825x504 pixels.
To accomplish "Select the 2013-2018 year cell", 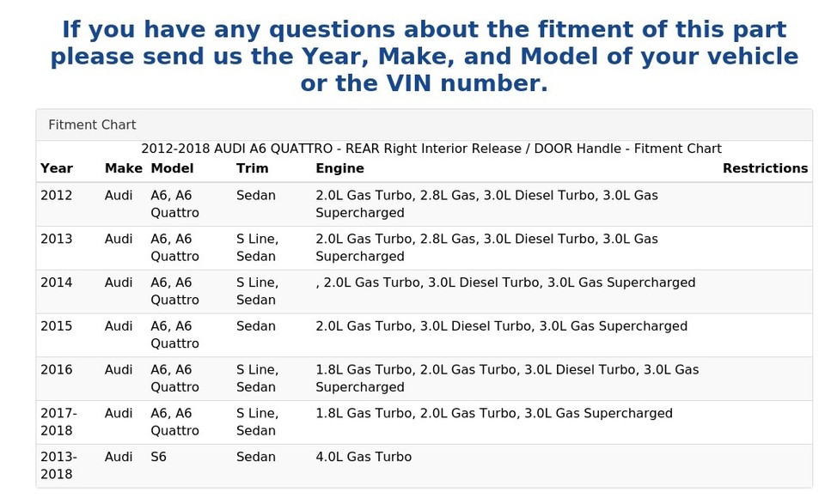I will 58,465.
